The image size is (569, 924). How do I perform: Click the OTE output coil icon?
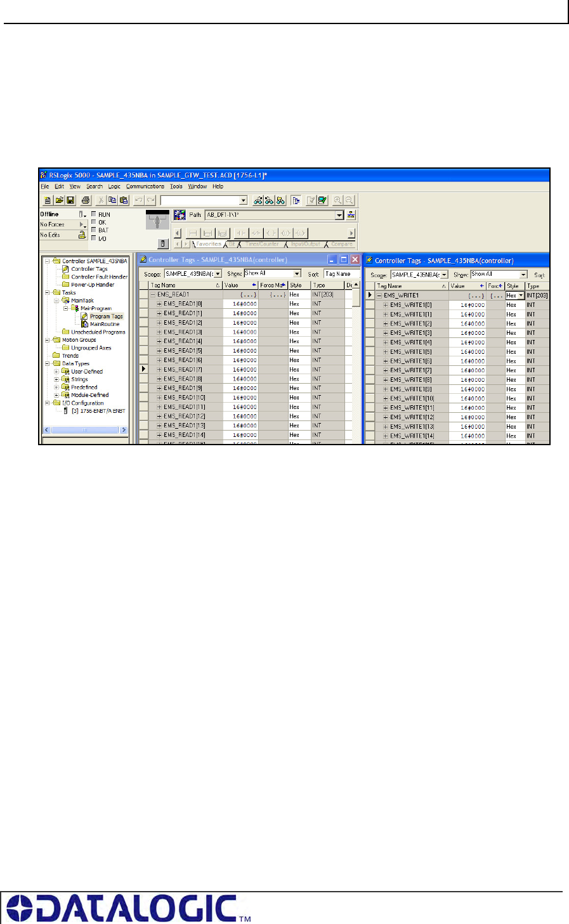point(271,233)
